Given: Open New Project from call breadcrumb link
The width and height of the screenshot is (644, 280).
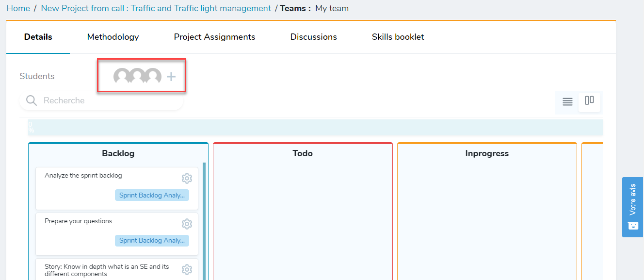Looking at the screenshot, I should pyautogui.click(x=156, y=8).
